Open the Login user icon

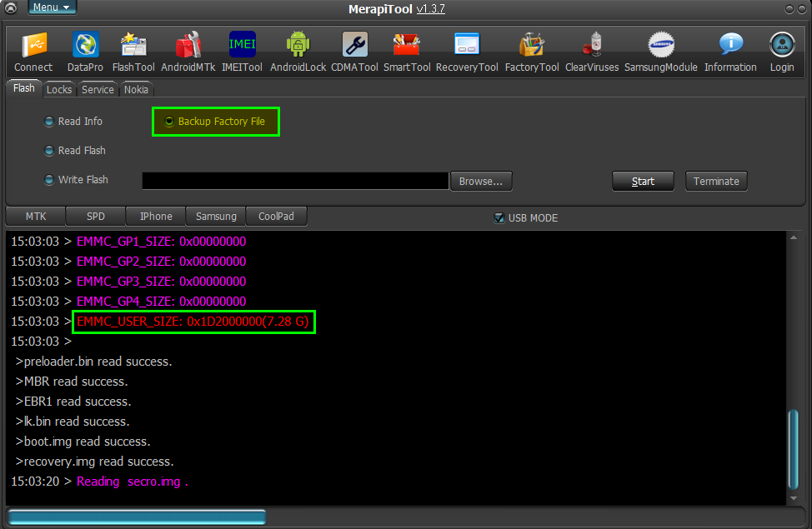tap(781, 52)
